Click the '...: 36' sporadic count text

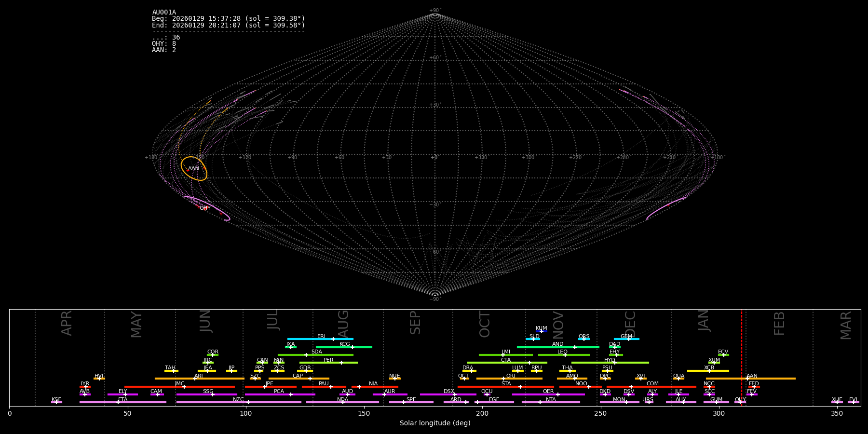pyautogui.click(x=166, y=38)
